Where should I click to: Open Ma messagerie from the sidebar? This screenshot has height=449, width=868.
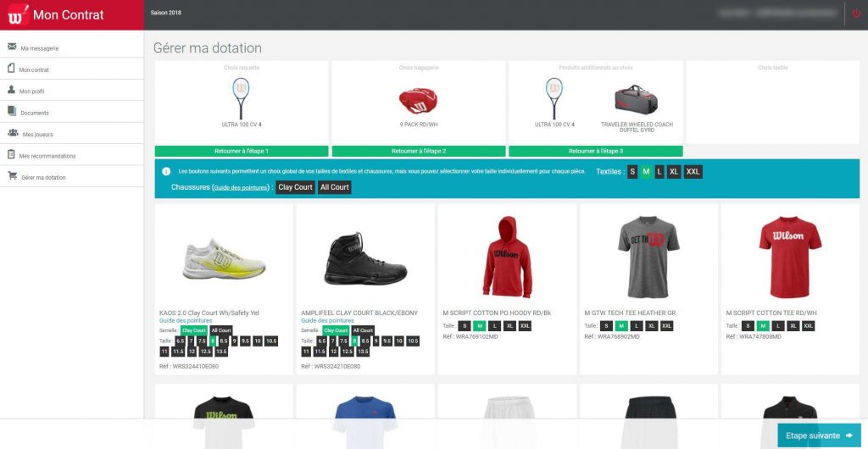coord(72,48)
